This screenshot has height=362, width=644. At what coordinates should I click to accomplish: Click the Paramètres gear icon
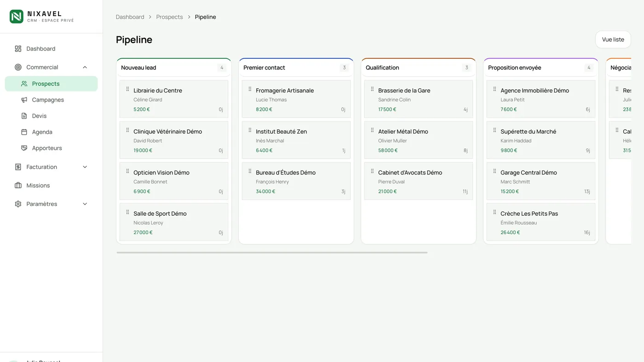click(18, 204)
